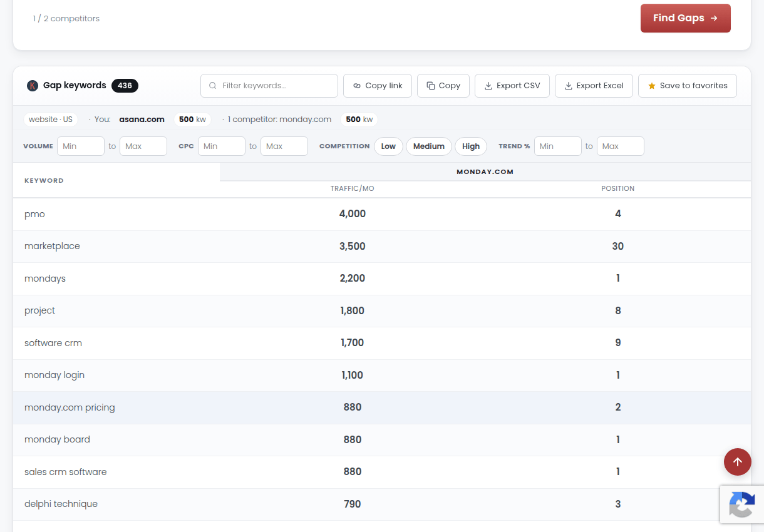Click the Copy button
This screenshot has width=764, height=532.
click(x=443, y=86)
